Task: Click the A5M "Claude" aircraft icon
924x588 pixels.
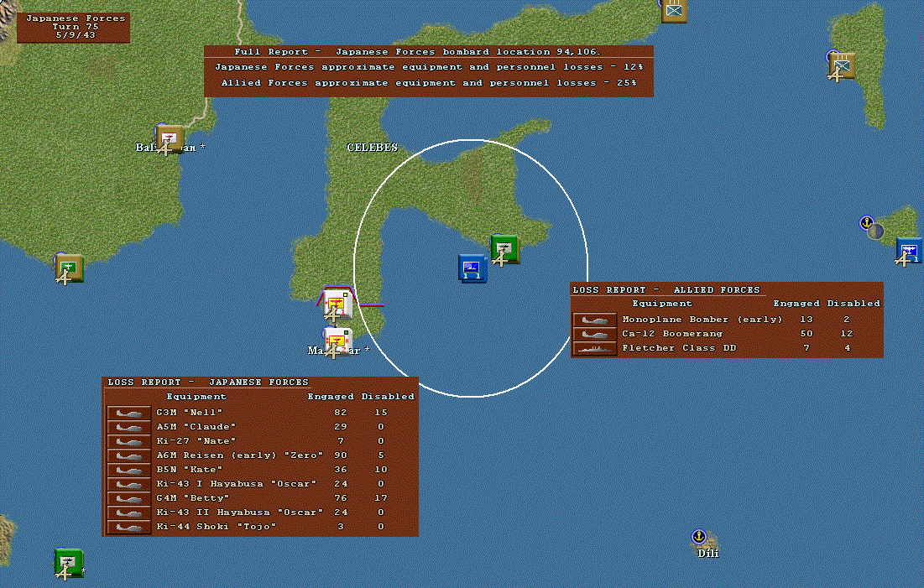Action: (x=129, y=427)
